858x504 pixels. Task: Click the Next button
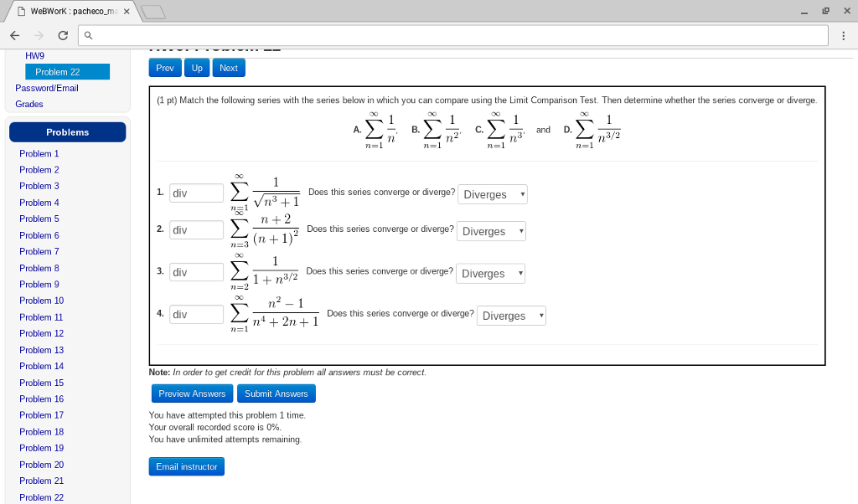point(228,68)
